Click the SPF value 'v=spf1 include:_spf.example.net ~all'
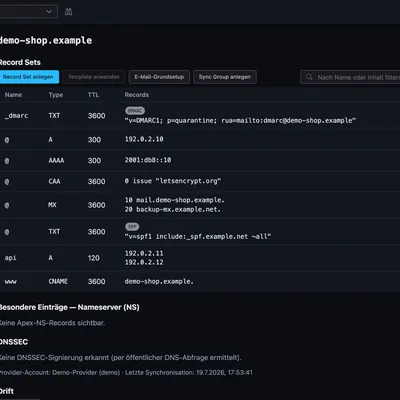Screen dimensions: 400x400 point(198,236)
